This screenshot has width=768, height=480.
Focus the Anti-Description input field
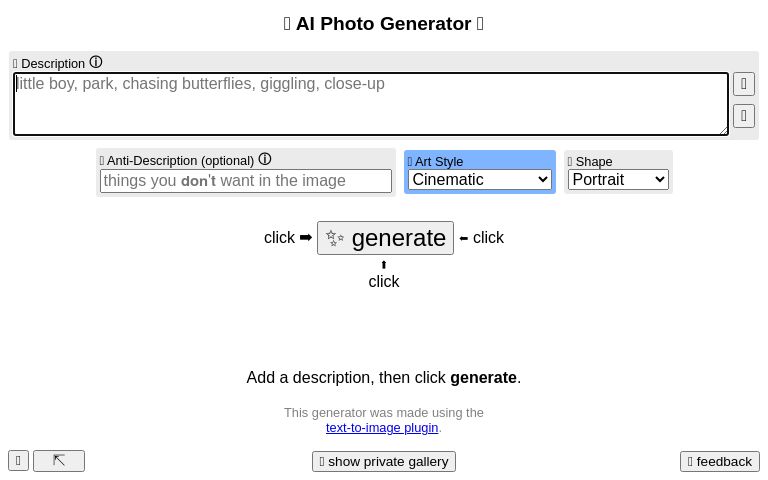pos(246,181)
